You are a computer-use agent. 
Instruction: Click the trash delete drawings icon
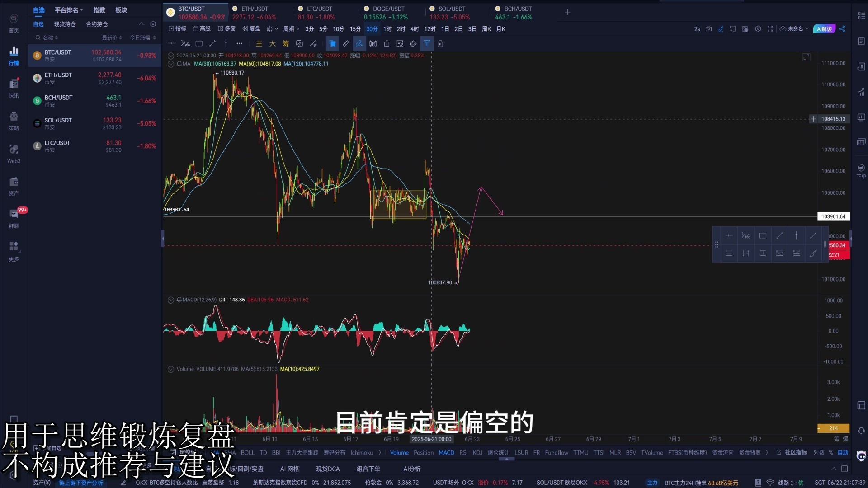[440, 44]
